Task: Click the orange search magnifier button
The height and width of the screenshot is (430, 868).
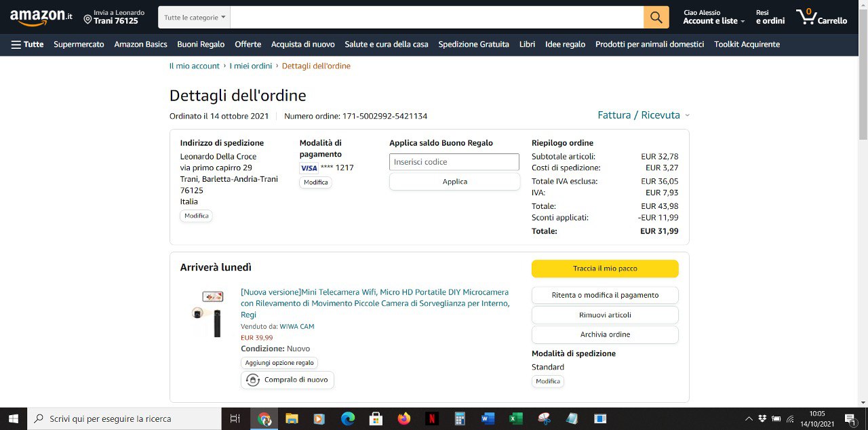Action: point(656,17)
